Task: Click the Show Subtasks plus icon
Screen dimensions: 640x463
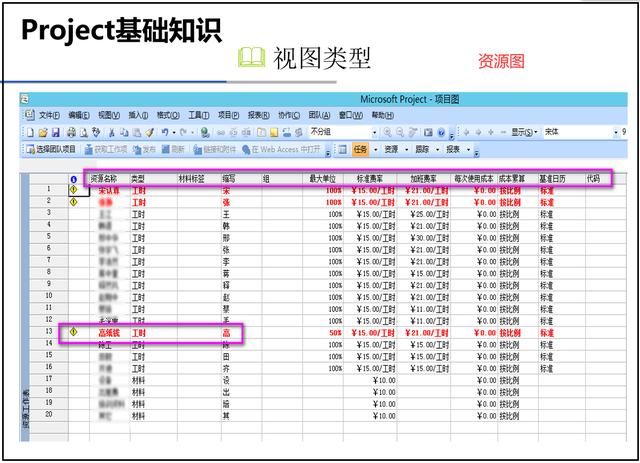Action: [491, 132]
